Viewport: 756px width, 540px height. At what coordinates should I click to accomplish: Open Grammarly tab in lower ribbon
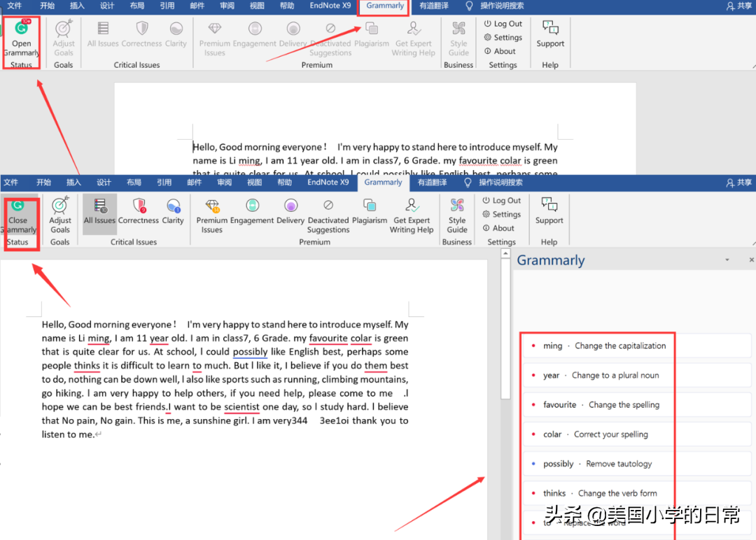(x=383, y=183)
